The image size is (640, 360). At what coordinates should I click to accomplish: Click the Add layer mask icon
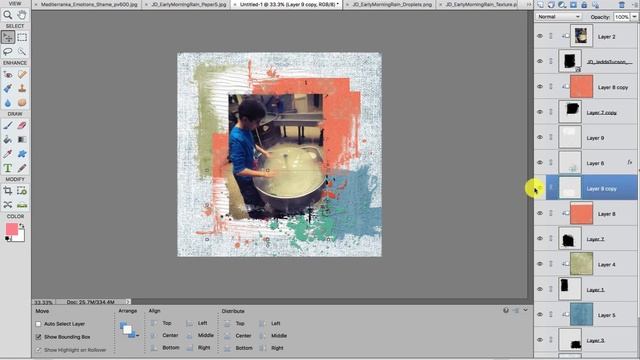coord(573,4)
